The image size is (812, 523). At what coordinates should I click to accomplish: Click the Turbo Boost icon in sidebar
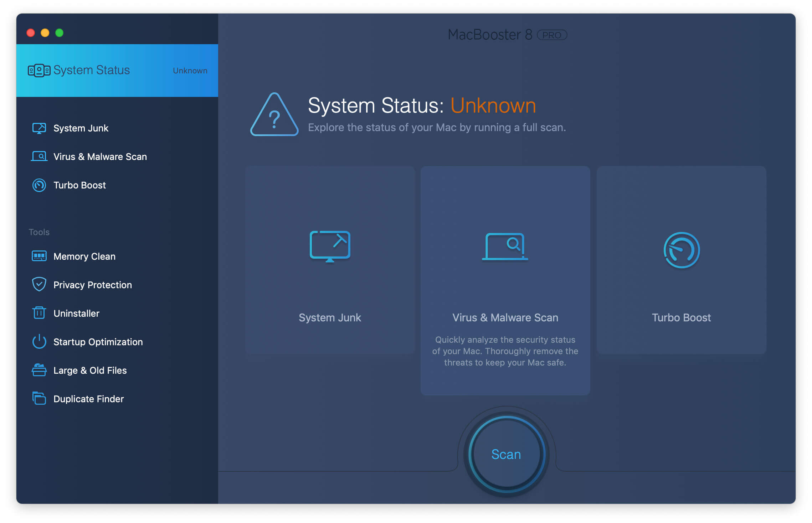[x=38, y=185]
